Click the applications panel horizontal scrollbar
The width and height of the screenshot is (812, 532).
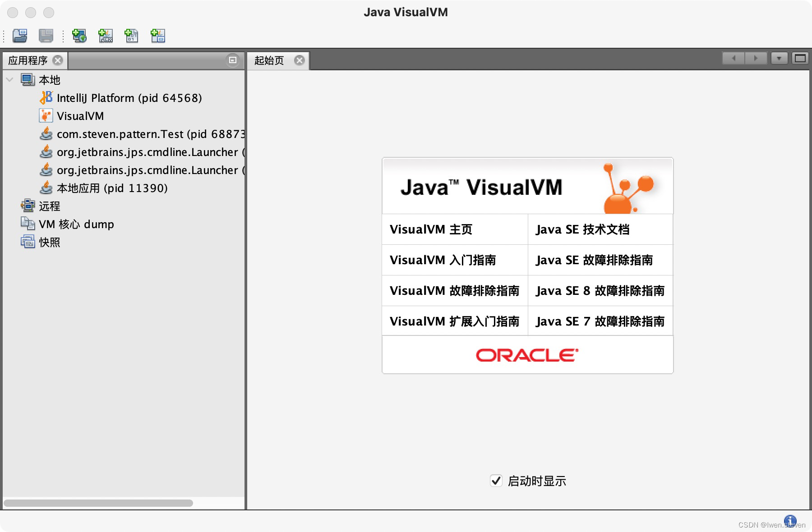point(98,503)
